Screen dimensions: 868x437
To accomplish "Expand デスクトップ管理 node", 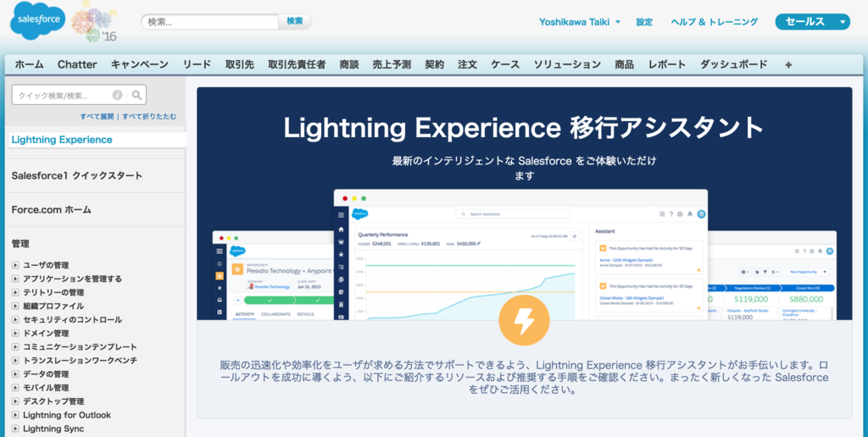I will click(x=15, y=401).
